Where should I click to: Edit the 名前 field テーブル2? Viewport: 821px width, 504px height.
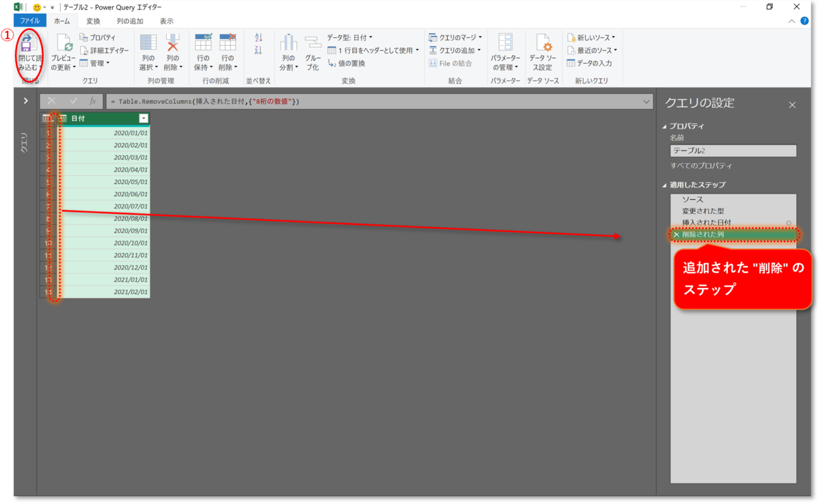(733, 151)
